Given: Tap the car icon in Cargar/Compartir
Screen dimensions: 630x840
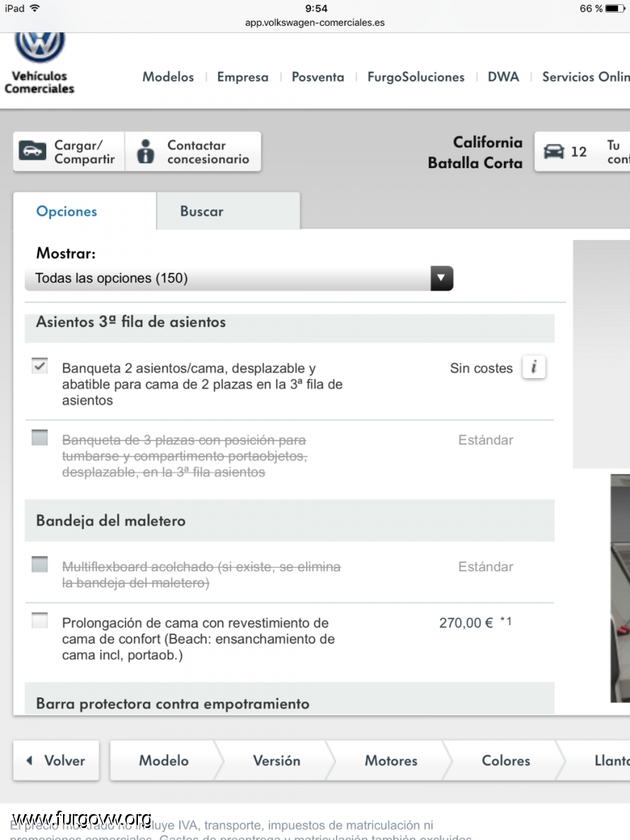Looking at the screenshot, I should tap(32, 152).
